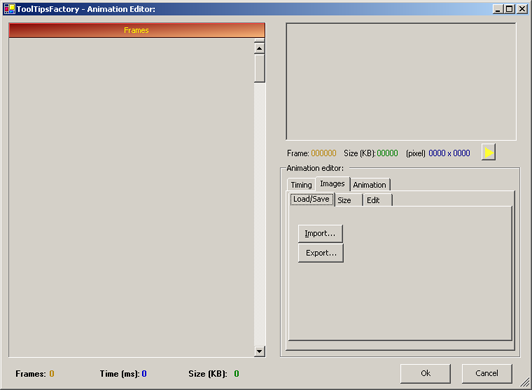Viewport: 532px width, 390px height.
Task: Click the Import... button
Action: click(x=320, y=234)
